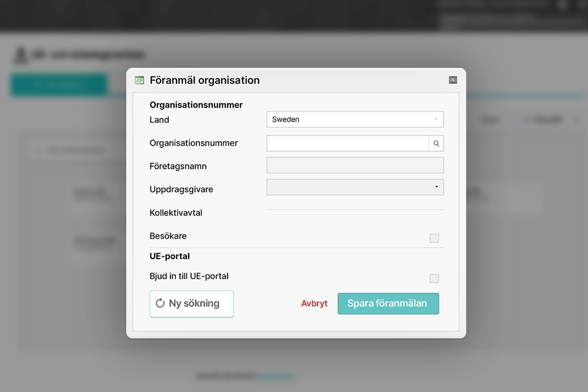Click the greyed Företagsnamn field
This screenshot has width=588, height=392.
coord(355,165)
